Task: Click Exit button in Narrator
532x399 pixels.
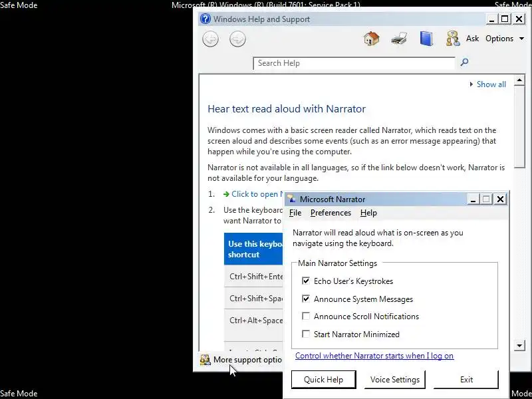Action: click(x=466, y=379)
